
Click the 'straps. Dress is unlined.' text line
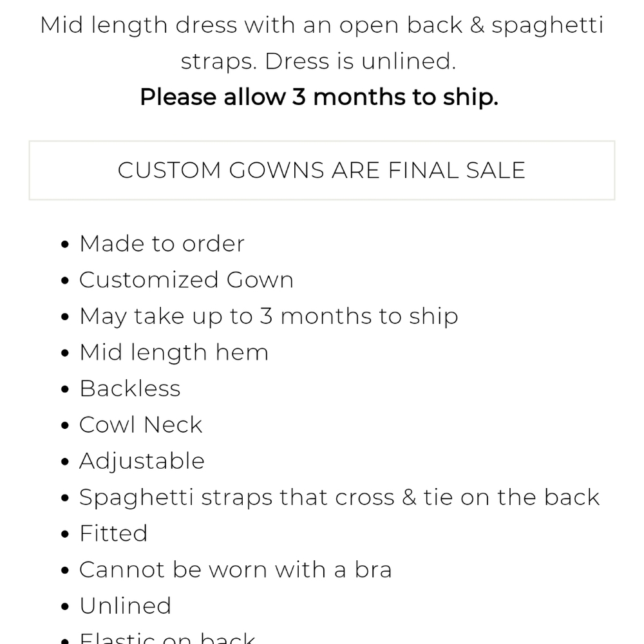point(318,61)
